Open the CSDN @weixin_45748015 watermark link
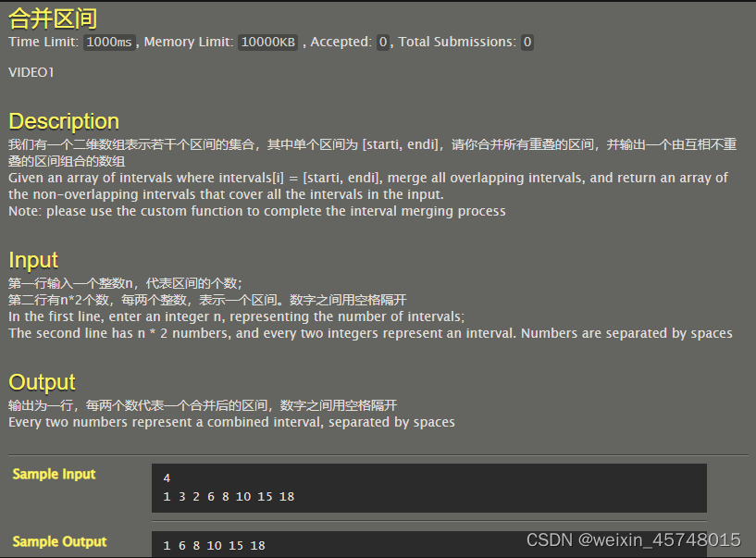This screenshot has width=756, height=558. click(634, 539)
